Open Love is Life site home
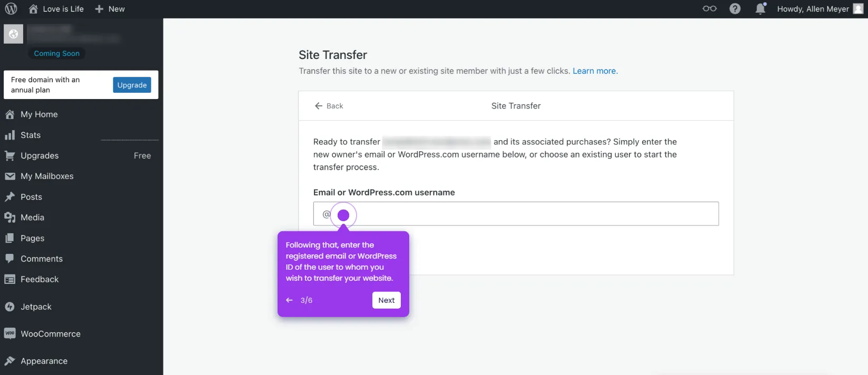The height and width of the screenshot is (375, 868). click(x=56, y=9)
